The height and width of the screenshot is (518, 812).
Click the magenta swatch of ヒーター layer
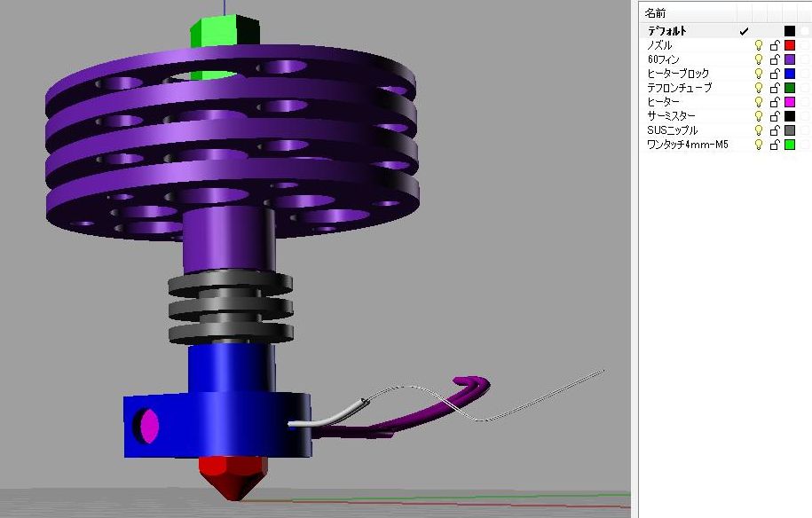pyautogui.click(x=789, y=102)
